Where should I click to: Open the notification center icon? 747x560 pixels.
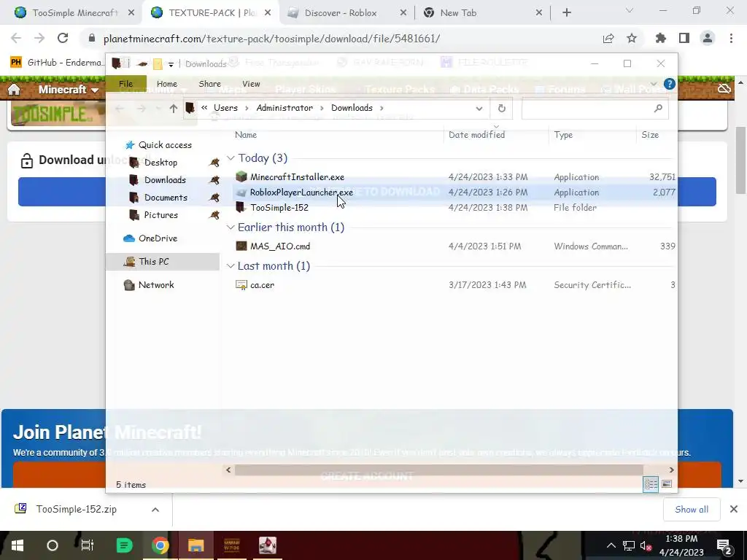[724, 546]
